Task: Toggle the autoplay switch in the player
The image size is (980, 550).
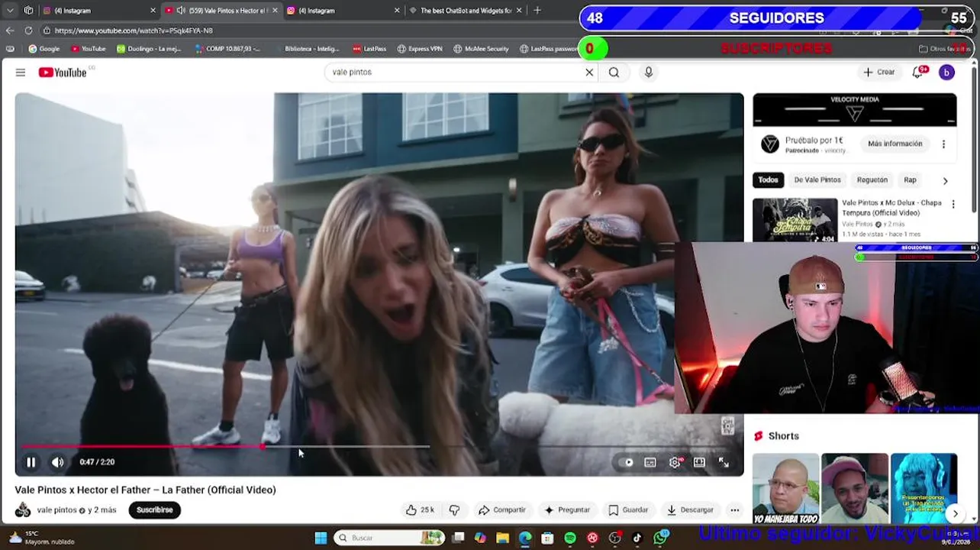Action: pyautogui.click(x=627, y=462)
